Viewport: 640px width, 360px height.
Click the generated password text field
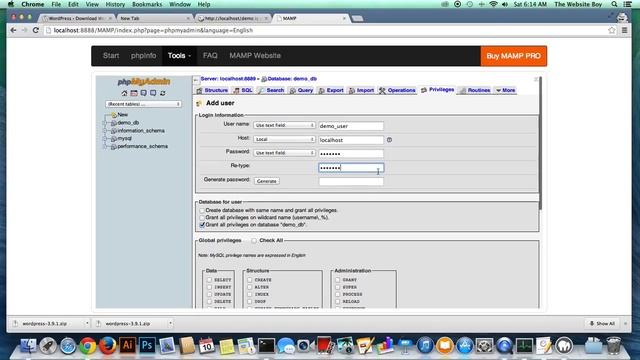351,181
